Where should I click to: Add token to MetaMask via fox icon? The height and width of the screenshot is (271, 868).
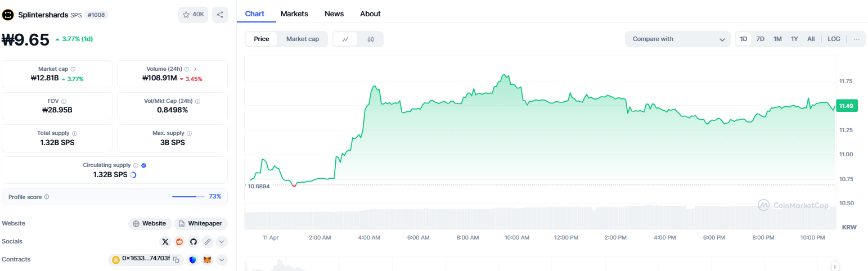tap(208, 260)
